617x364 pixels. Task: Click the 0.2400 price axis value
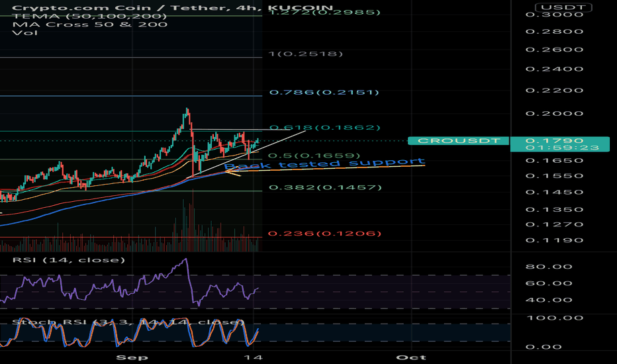click(554, 69)
